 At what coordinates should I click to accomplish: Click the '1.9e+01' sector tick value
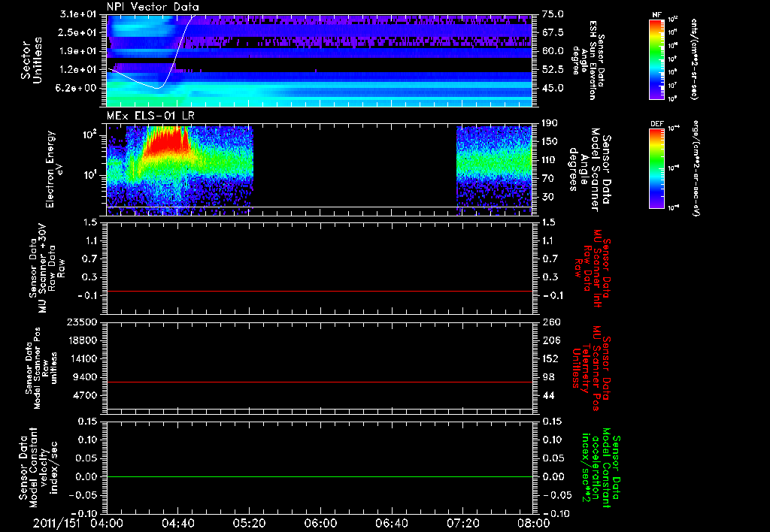click(x=78, y=51)
